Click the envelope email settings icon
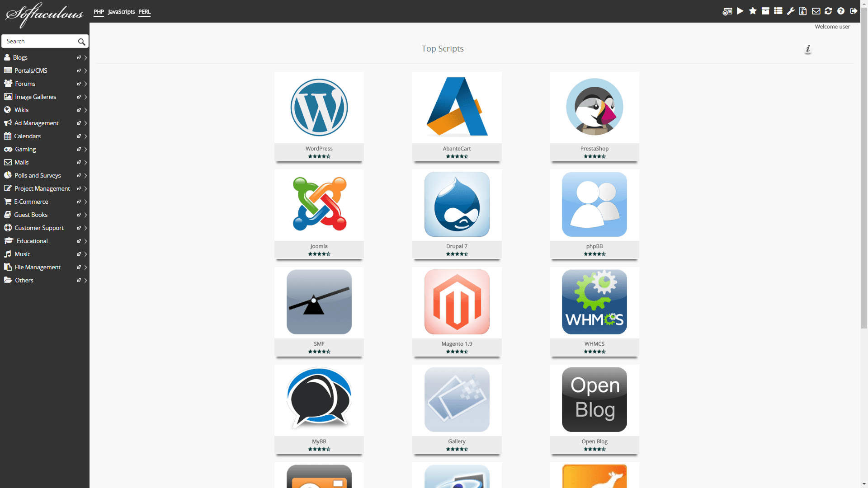 click(x=816, y=11)
